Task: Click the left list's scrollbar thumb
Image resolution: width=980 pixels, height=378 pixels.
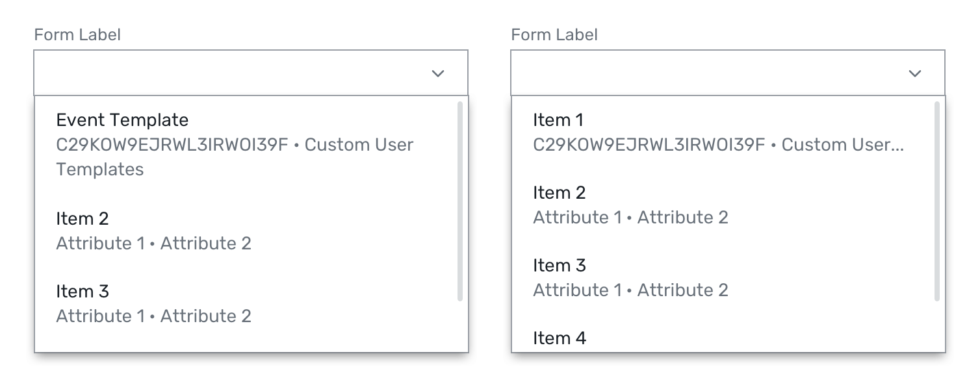Action: click(460, 201)
